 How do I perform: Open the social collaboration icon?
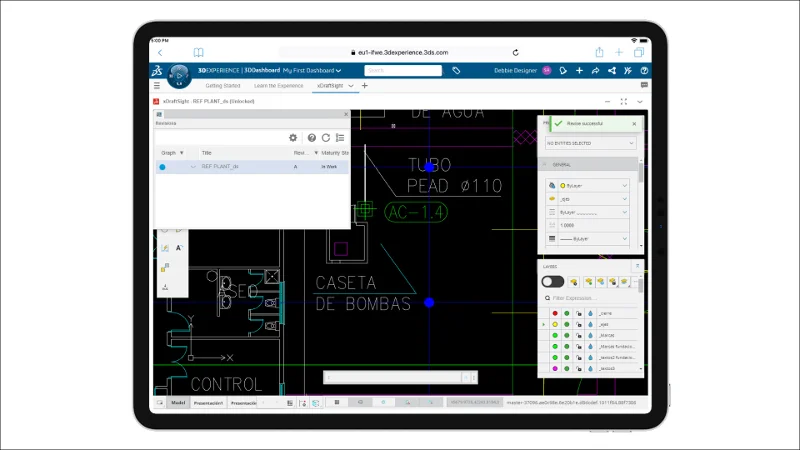point(612,70)
